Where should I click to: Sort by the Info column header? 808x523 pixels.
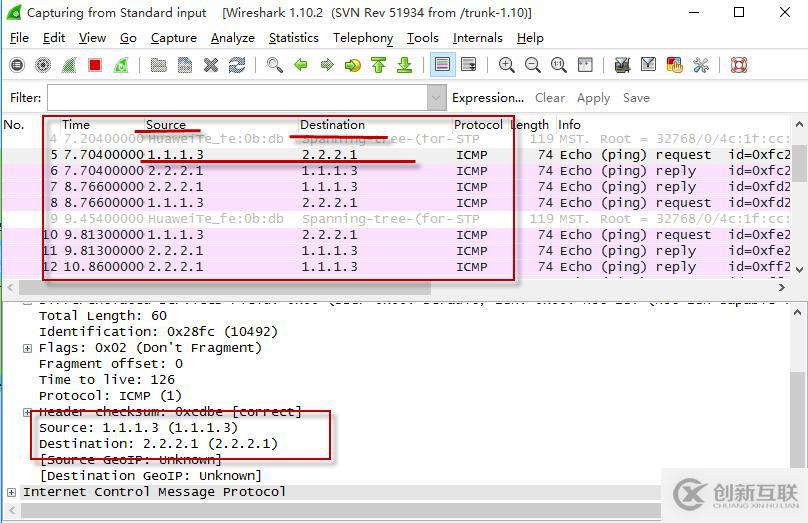pyautogui.click(x=569, y=125)
